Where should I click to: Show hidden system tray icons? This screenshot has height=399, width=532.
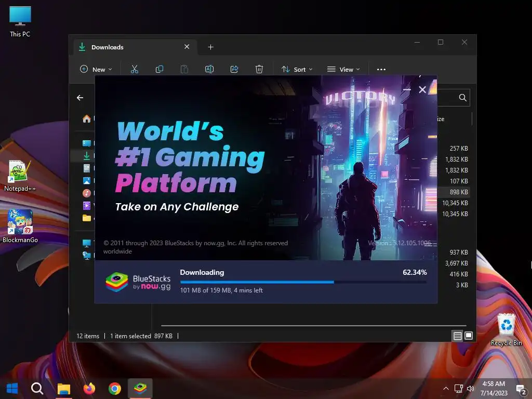click(446, 389)
